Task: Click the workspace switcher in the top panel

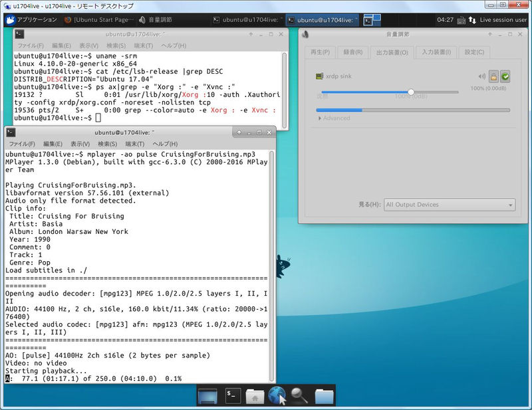Action: click(x=372, y=20)
